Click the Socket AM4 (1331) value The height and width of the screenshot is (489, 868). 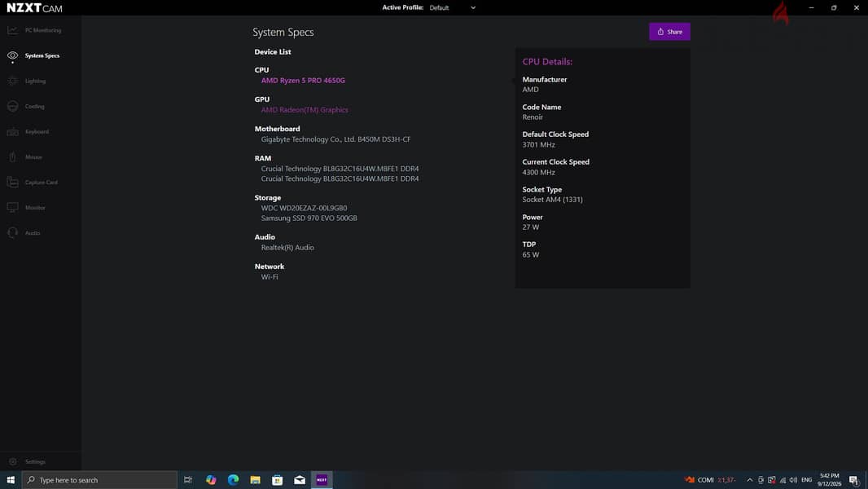coord(552,200)
